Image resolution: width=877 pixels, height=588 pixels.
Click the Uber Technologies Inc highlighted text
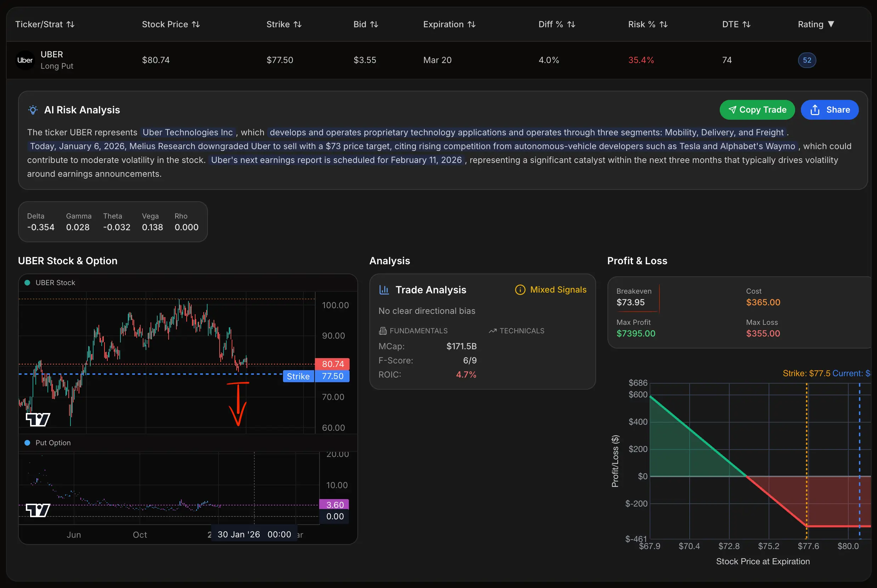point(187,132)
